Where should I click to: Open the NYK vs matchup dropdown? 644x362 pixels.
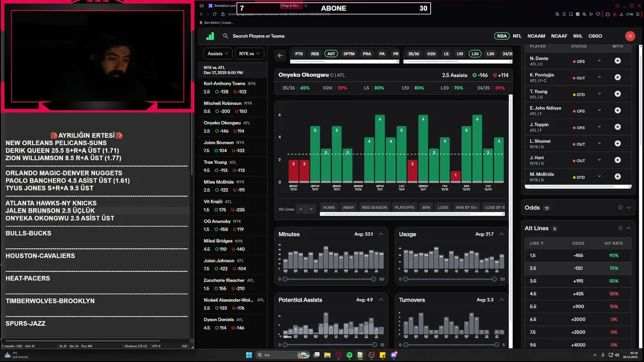(x=250, y=53)
